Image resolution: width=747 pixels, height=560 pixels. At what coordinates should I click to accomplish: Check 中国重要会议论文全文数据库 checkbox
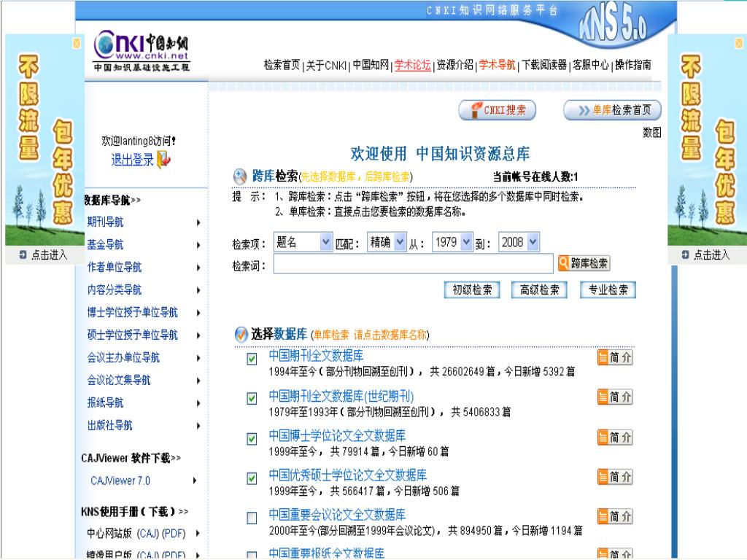click(x=252, y=518)
